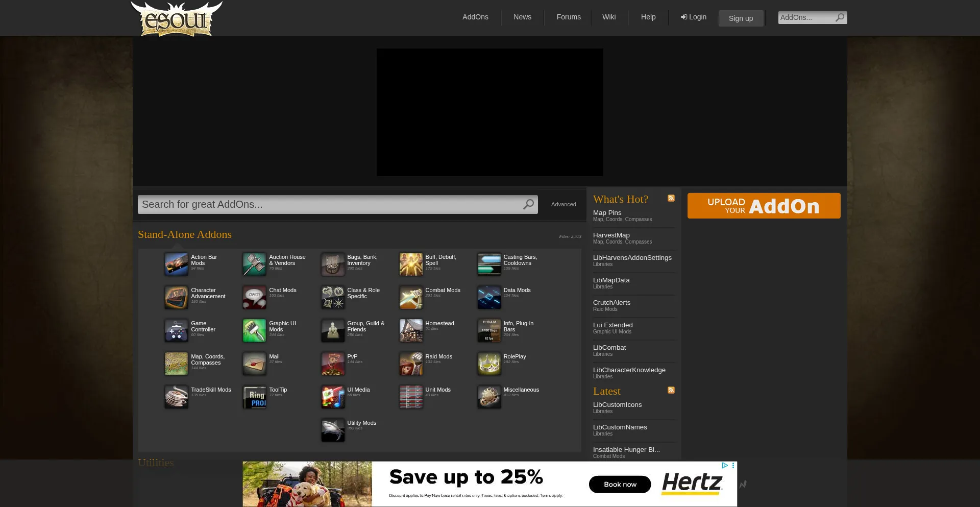
Task: Open the Unit Mods icon
Action: point(410,397)
